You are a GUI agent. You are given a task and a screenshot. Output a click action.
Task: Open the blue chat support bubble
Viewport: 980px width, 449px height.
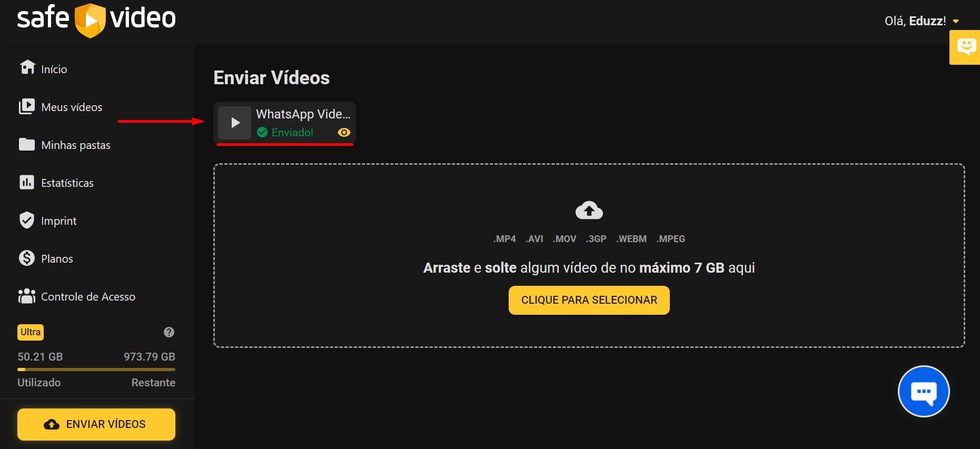[x=924, y=392]
